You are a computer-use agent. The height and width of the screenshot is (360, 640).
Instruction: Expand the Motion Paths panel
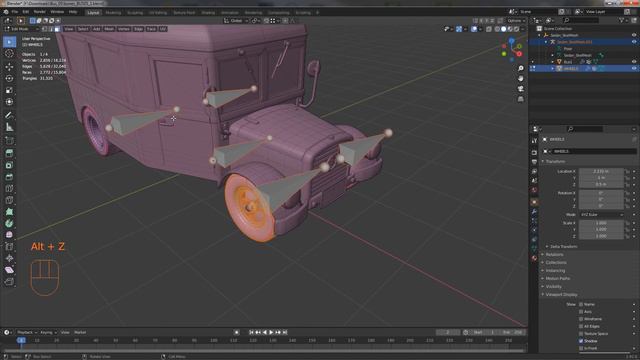pyautogui.click(x=558, y=278)
